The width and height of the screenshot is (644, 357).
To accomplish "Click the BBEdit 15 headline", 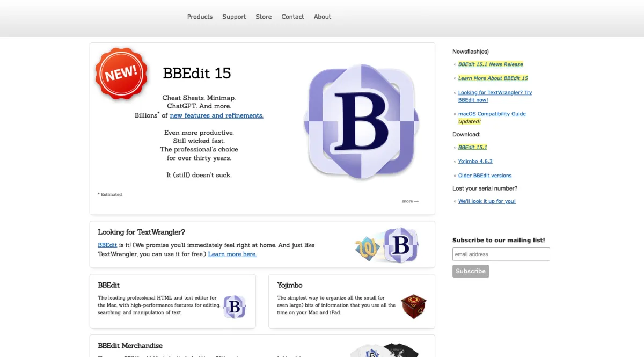I will tap(197, 73).
